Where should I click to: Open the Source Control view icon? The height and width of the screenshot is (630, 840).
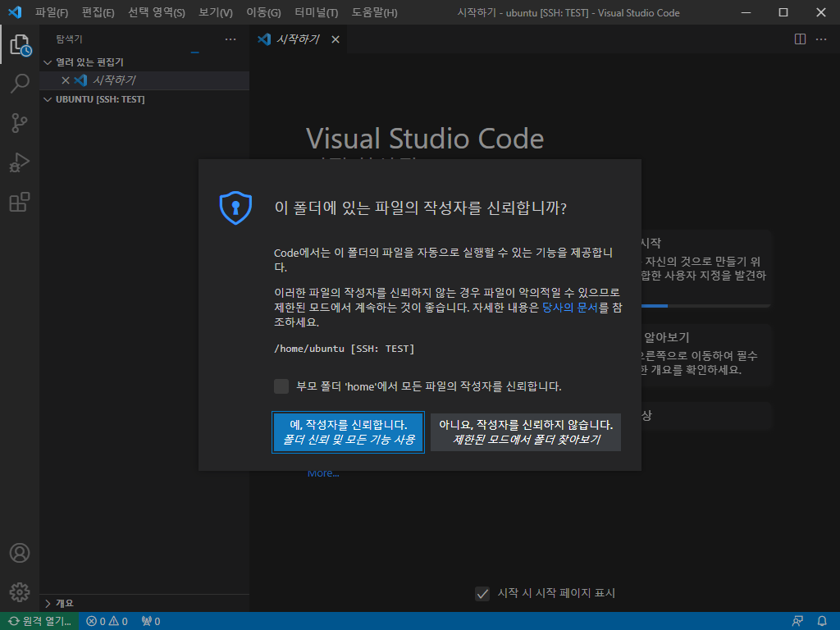click(x=20, y=123)
